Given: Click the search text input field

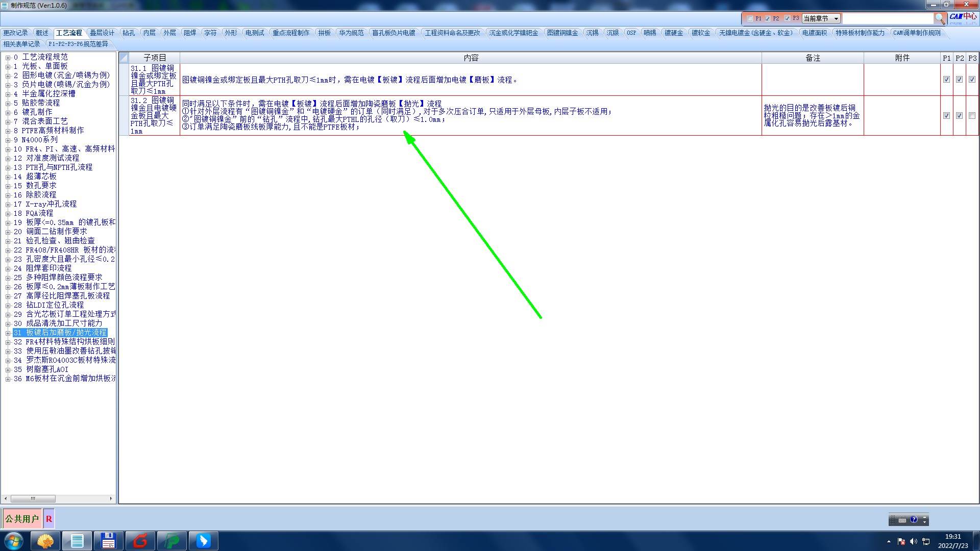Looking at the screenshot, I should click(887, 18).
